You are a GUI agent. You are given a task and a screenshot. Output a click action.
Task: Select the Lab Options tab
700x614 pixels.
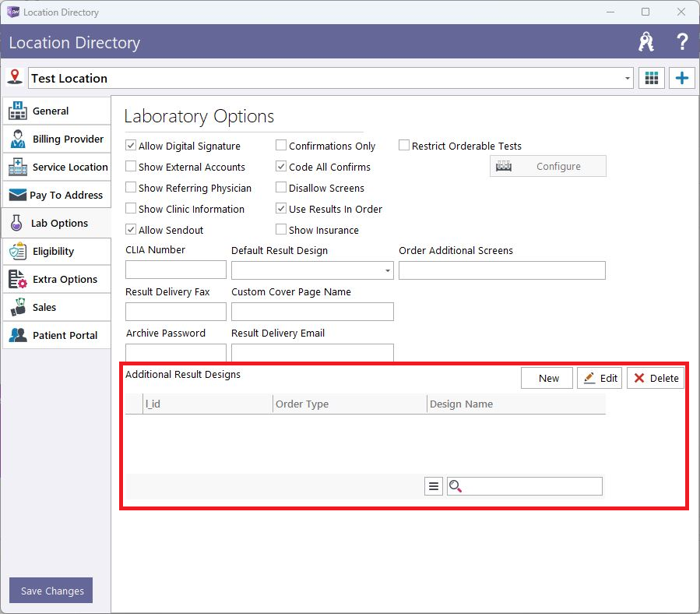click(x=57, y=223)
